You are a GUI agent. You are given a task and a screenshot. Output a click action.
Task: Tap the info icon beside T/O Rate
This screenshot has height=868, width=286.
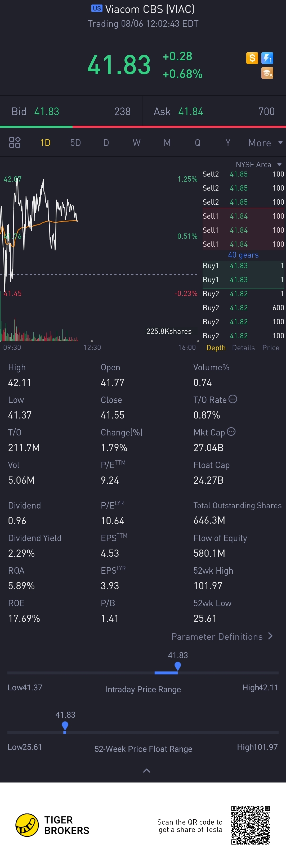233,399
